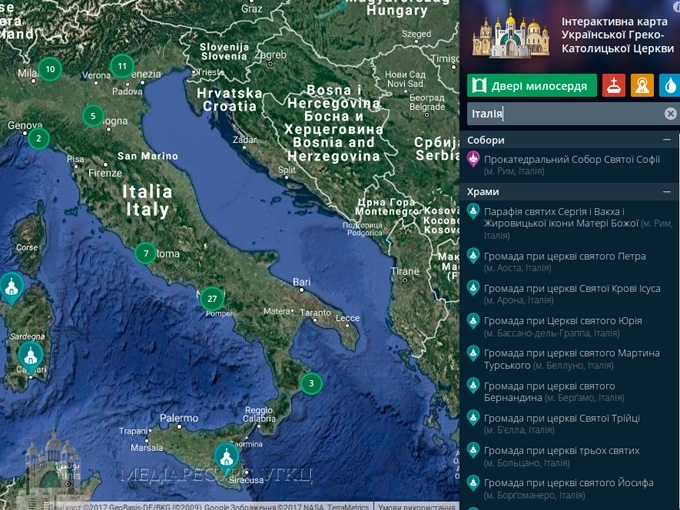Click the pin icon next to церкві трьох святих
The image size is (680, 510).
[473, 451]
